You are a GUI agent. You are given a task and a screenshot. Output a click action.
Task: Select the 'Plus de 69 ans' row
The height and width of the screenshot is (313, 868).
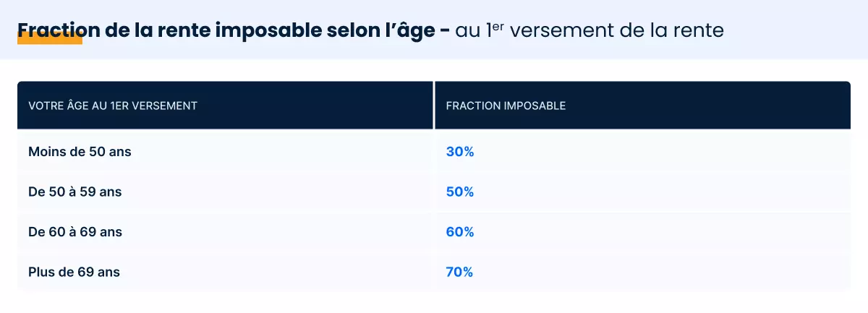434,272
